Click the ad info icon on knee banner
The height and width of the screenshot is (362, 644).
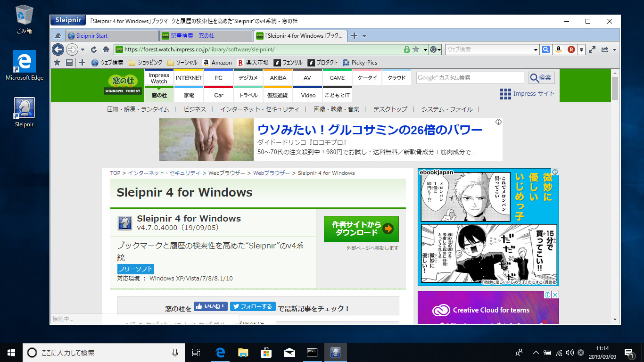tap(498, 122)
